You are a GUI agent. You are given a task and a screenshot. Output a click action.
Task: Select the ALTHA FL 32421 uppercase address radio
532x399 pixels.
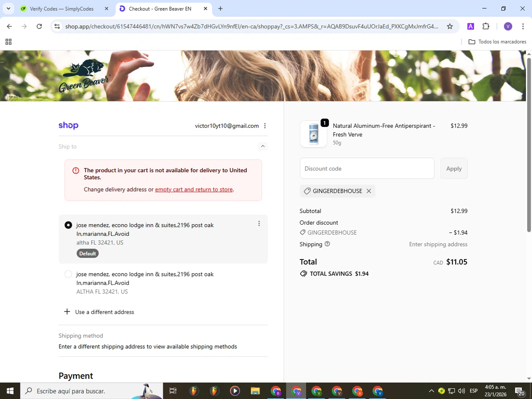[68, 274]
